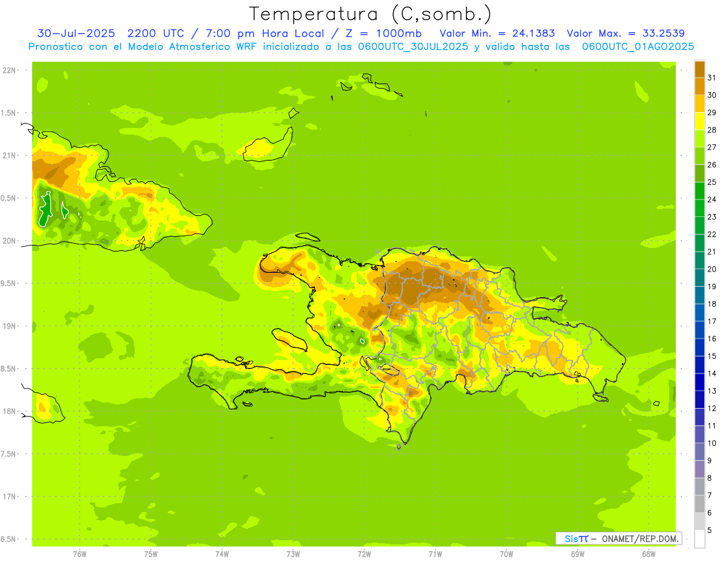The height and width of the screenshot is (562, 728).
Task: Click the legend value label '5'
Action: (710, 530)
